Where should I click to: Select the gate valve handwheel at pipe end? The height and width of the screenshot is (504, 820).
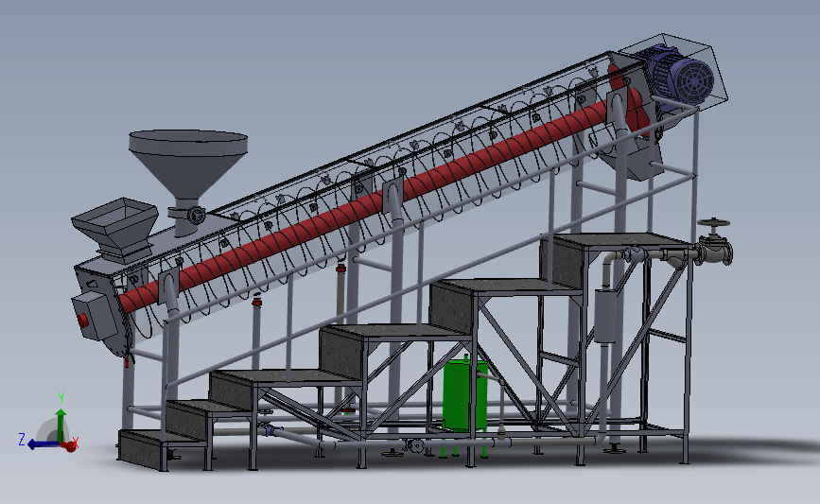click(713, 223)
